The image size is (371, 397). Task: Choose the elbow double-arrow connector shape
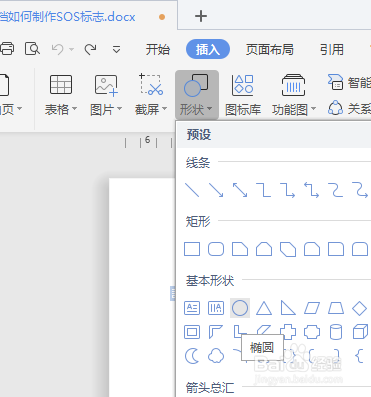coord(312,190)
